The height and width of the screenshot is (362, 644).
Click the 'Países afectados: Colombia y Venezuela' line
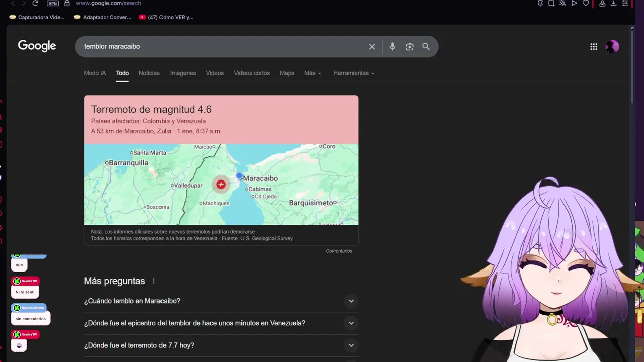[x=148, y=121]
